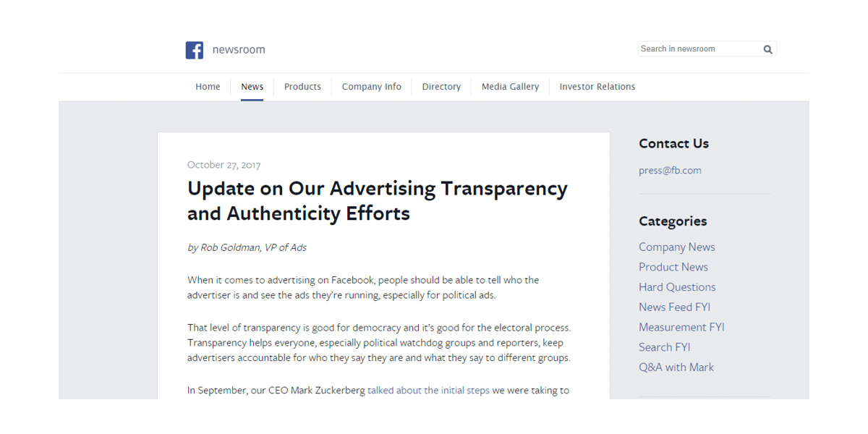Open the Home tab
The width and height of the screenshot is (868, 434).
[x=208, y=87]
